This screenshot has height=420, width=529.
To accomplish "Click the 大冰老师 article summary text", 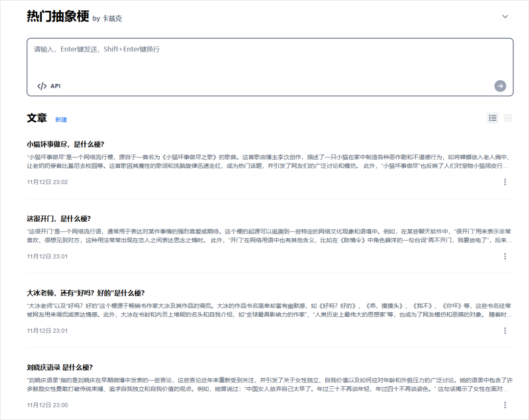I will 269,310.
